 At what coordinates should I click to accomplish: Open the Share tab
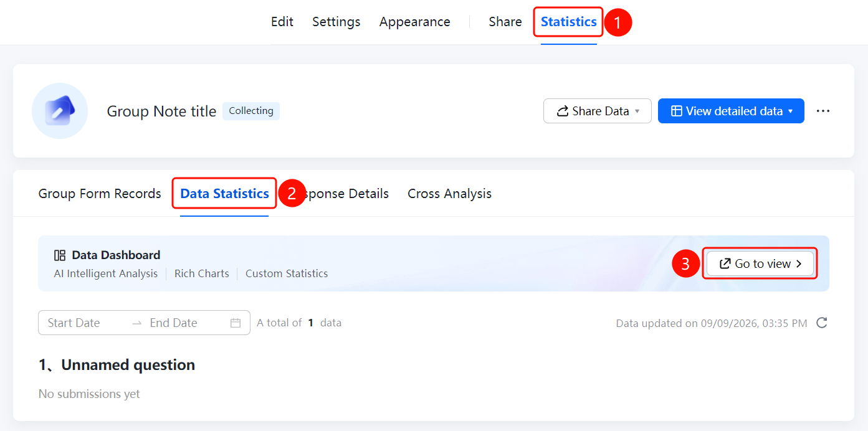point(505,22)
